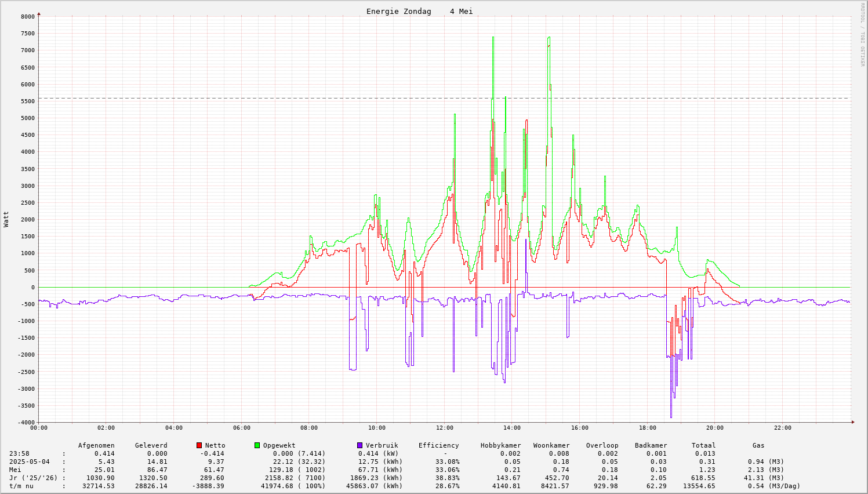Click the purple Verbruik legend swatch
868x494 pixels.
click(359, 445)
